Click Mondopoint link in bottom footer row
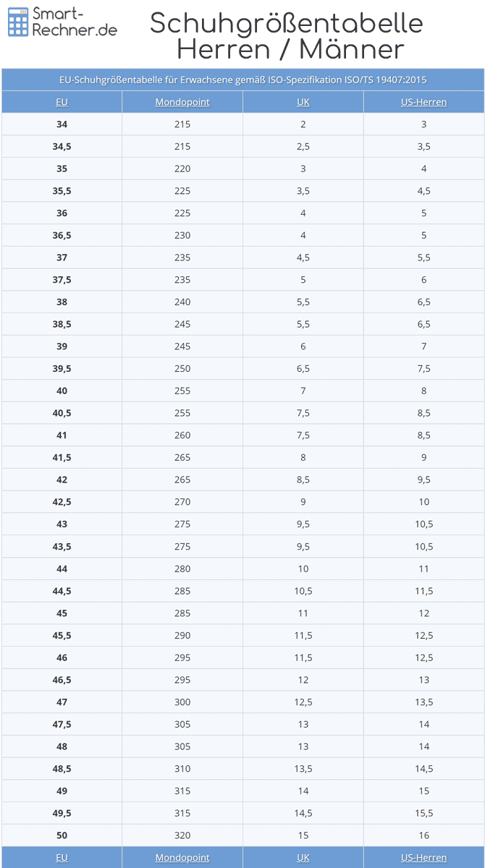 point(182,857)
